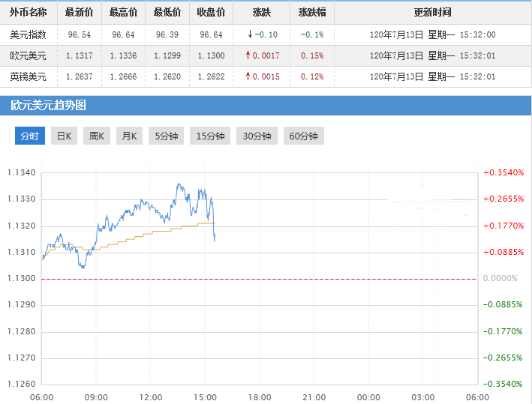Click the 欧元美元趋势图 section header
This screenshot has height=404, width=532.
(x=48, y=106)
